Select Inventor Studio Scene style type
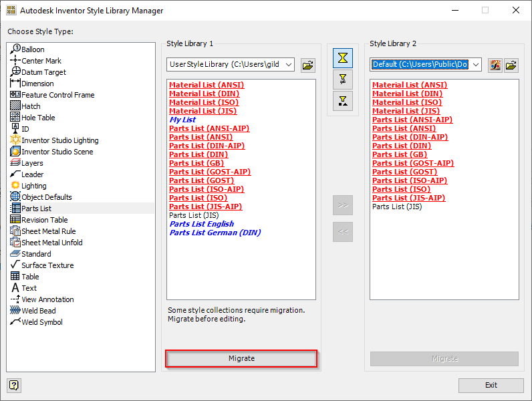Viewport: 532px width, 401px height. pyautogui.click(x=51, y=152)
